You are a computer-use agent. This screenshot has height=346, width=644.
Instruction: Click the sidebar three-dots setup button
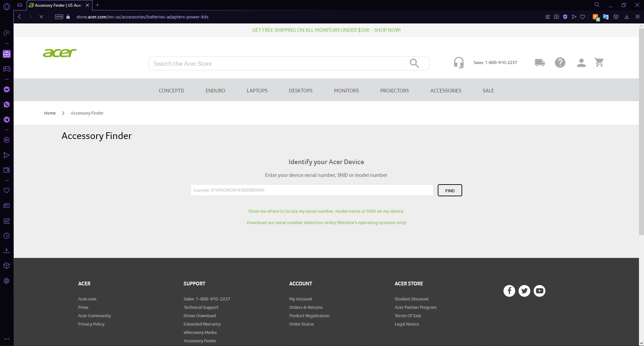(7, 339)
